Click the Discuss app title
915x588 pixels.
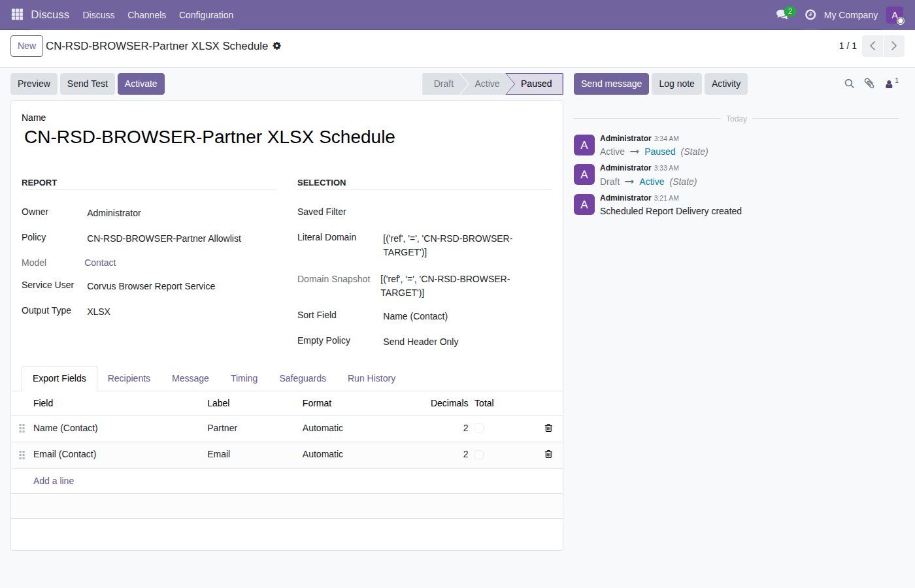50,14
